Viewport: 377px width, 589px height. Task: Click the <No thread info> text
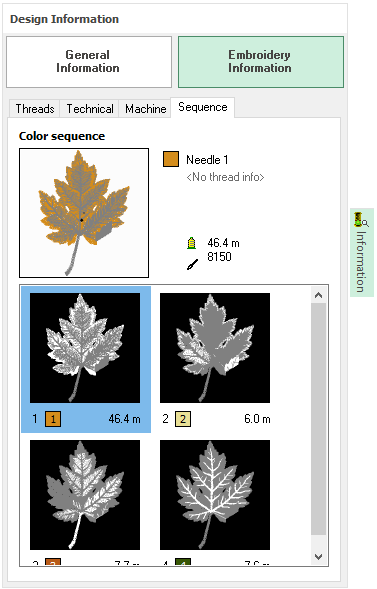225,177
